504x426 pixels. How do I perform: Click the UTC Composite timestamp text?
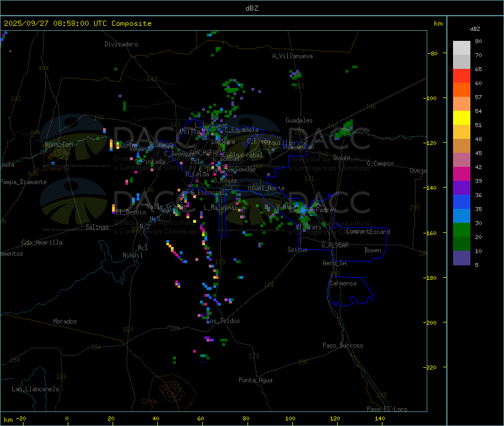tap(78, 24)
